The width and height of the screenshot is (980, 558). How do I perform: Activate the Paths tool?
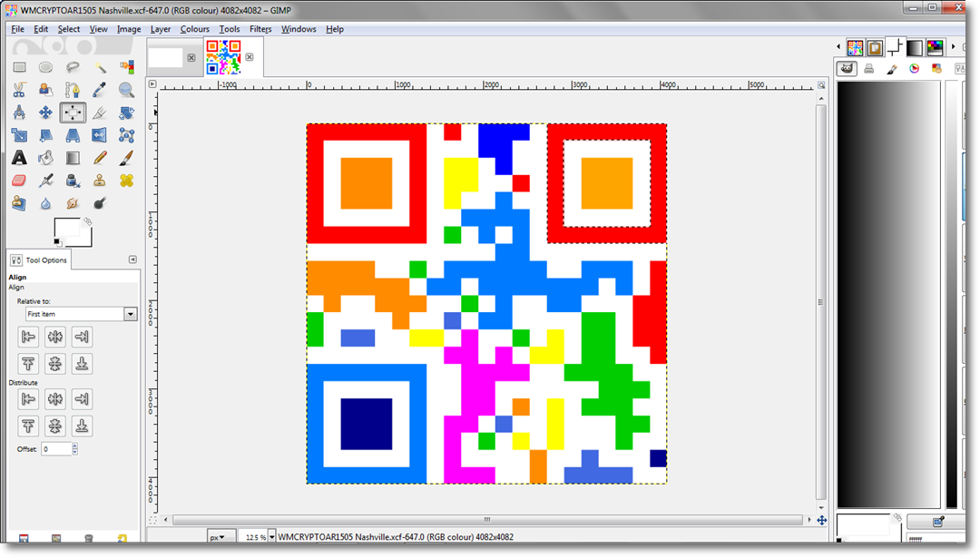point(73,90)
